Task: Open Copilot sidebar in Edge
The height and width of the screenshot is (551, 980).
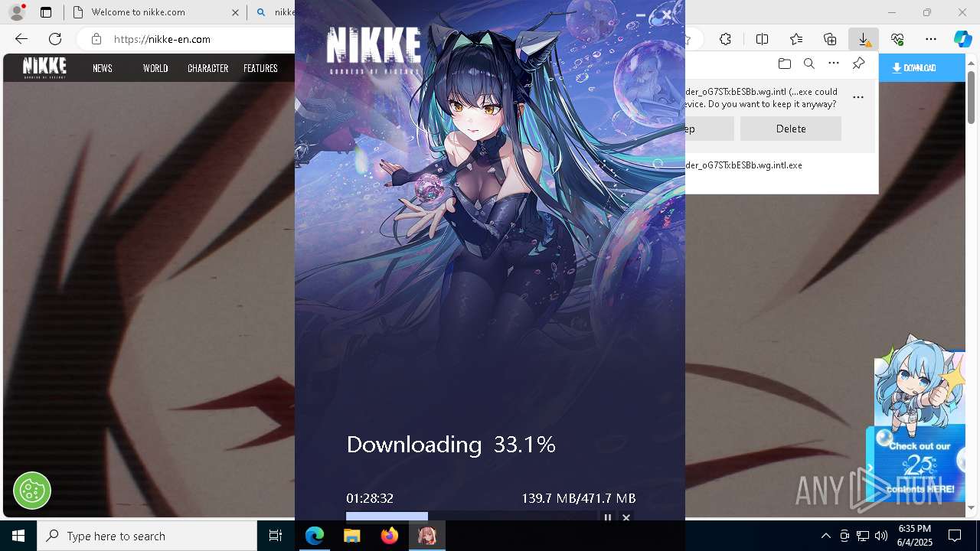Action: pos(962,39)
